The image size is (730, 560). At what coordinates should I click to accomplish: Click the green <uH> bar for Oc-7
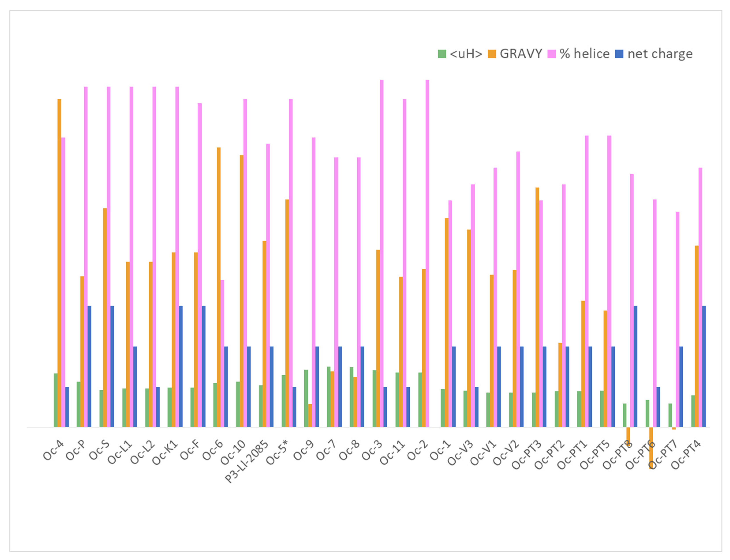pos(328,397)
